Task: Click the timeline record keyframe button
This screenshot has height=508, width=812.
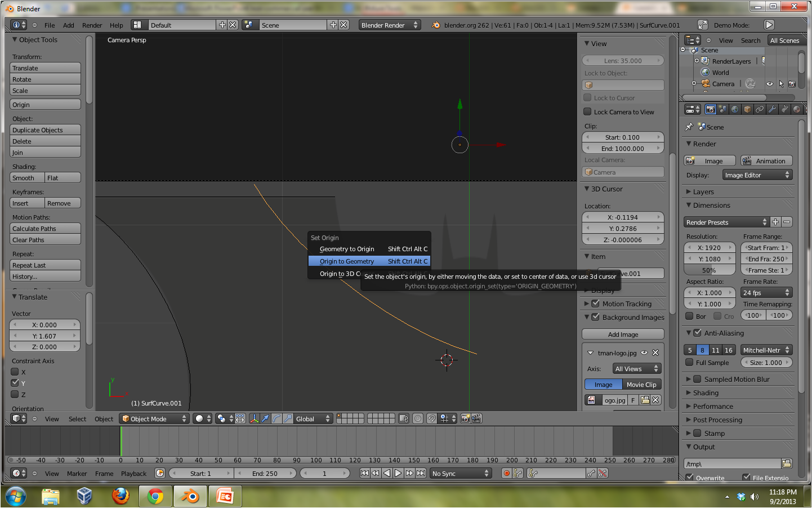Action: (x=506, y=473)
